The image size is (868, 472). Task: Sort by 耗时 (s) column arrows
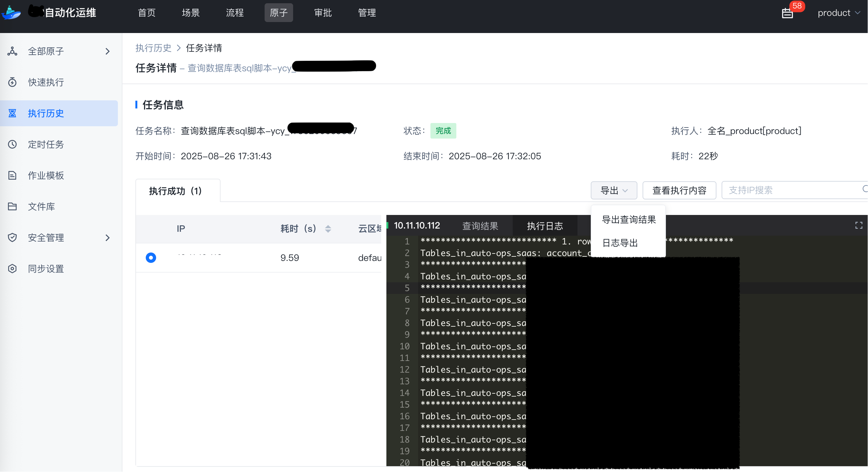(x=328, y=229)
